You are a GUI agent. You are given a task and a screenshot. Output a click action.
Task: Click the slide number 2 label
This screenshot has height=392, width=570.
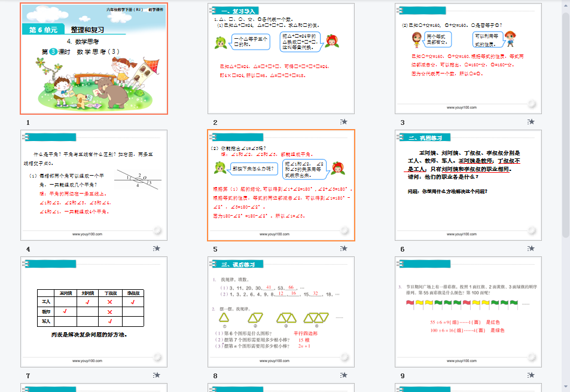click(215, 122)
